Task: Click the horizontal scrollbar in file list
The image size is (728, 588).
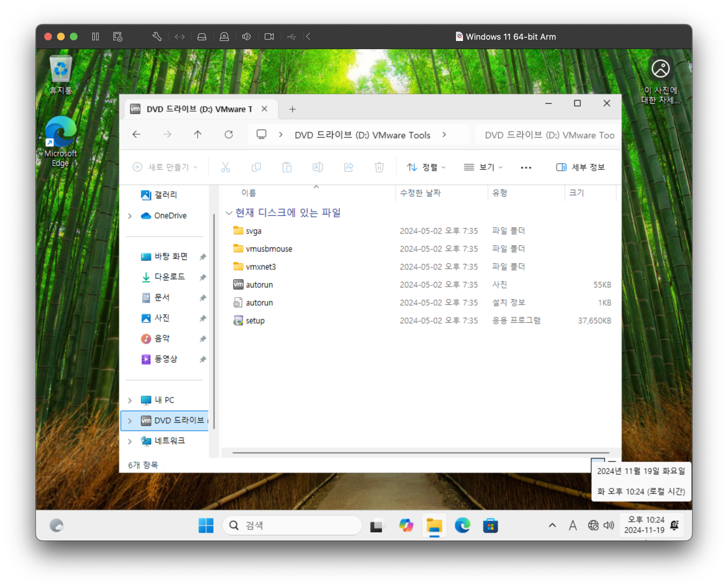Action: tap(420, 453)
